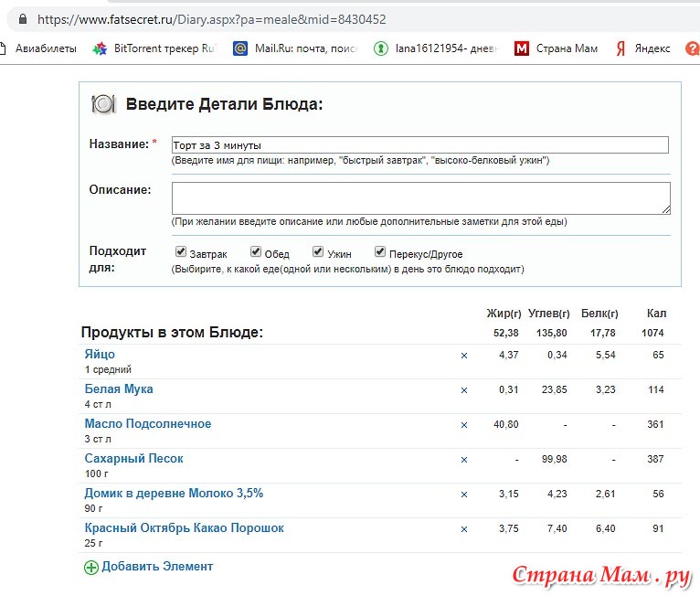Click the green plus icon to add element
700x596 pixels.
pos(91,568)
